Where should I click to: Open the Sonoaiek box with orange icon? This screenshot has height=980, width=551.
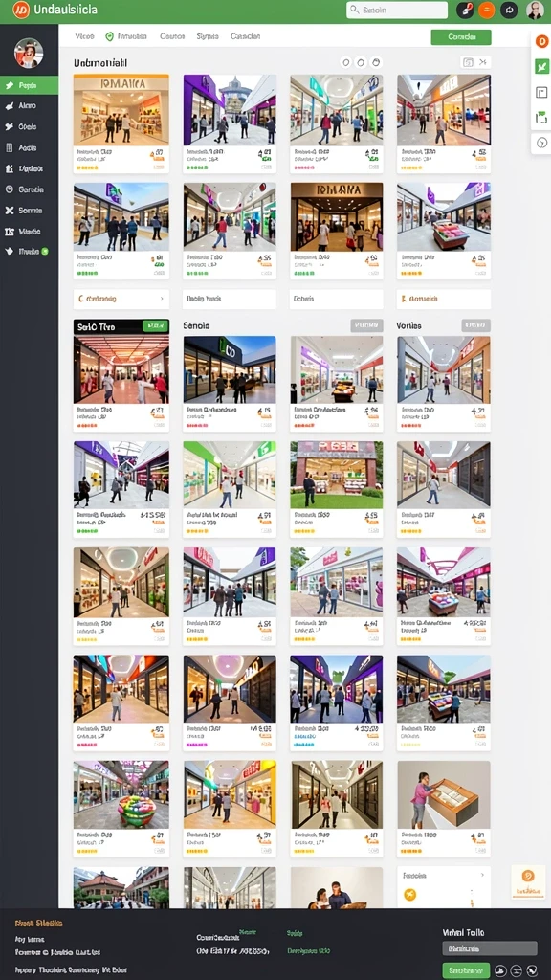click(x=444, y=299)
